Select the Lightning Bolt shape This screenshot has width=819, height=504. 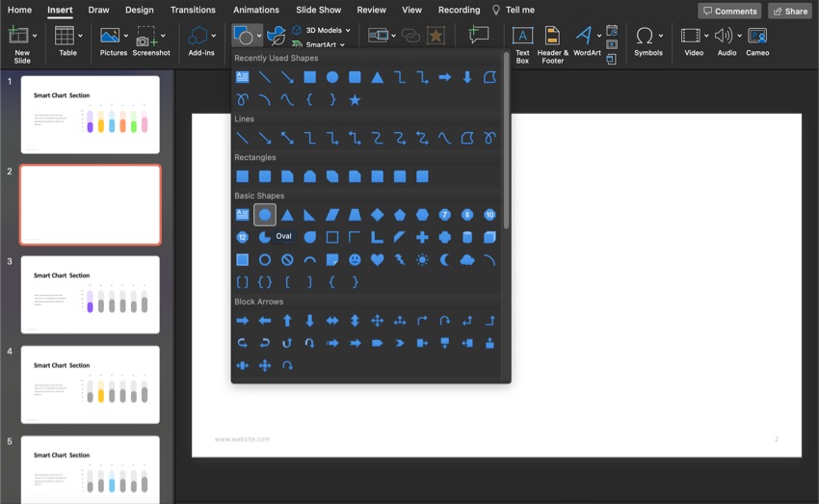(x=400, y=260)
